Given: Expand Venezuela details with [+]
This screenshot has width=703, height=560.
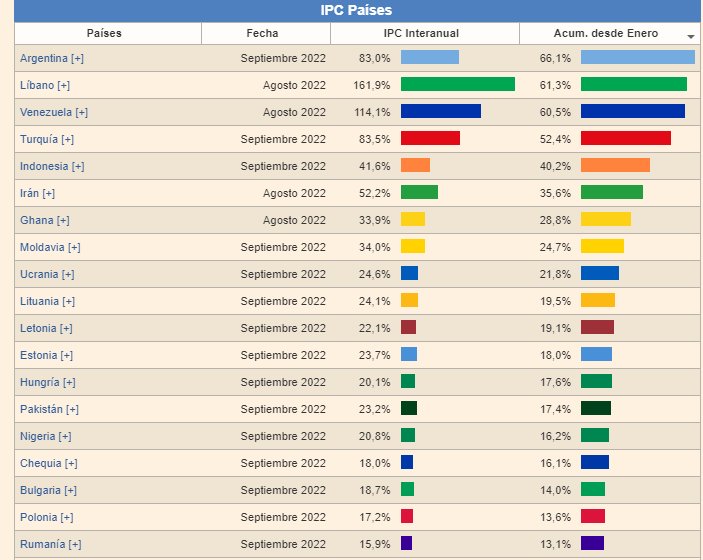Looking at the screenshot, I should 81,112.
